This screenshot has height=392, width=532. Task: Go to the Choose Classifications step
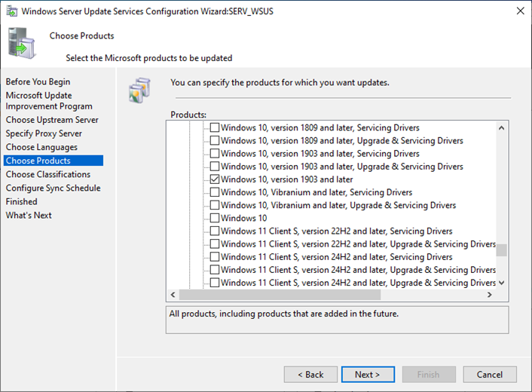(47, 174)
